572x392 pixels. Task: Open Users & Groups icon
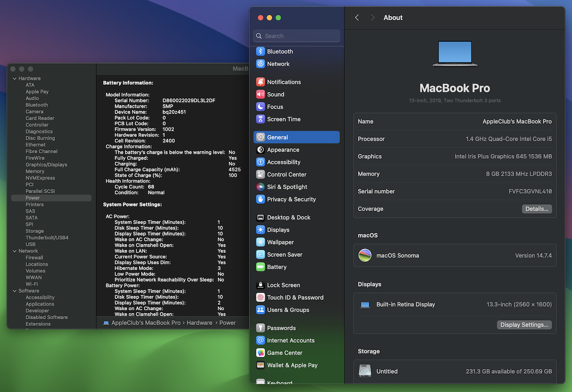click(x=261, y=310)
